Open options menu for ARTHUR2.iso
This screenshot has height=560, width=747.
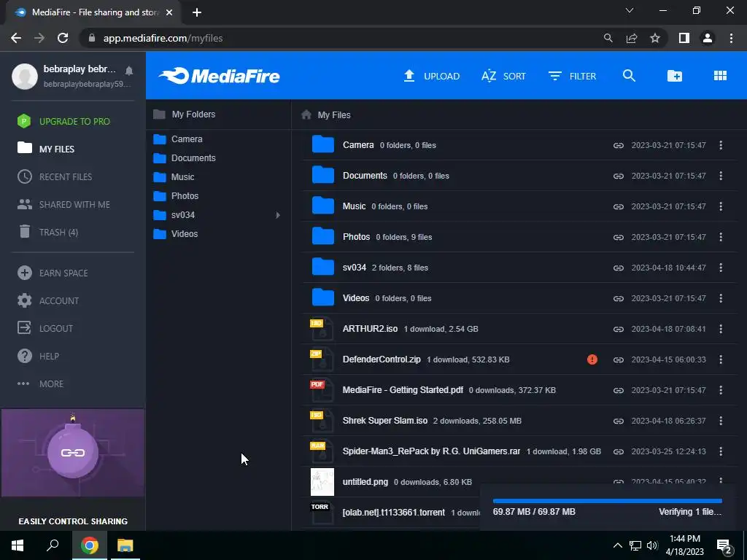point(721,329)
